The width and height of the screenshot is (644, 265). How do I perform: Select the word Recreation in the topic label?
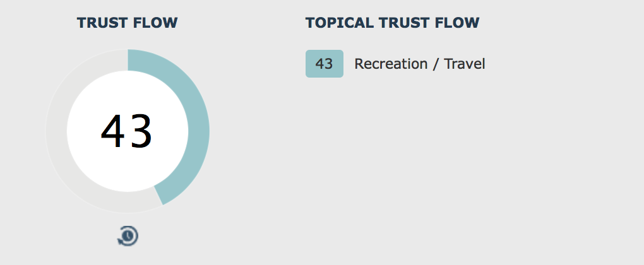[391, 64]
